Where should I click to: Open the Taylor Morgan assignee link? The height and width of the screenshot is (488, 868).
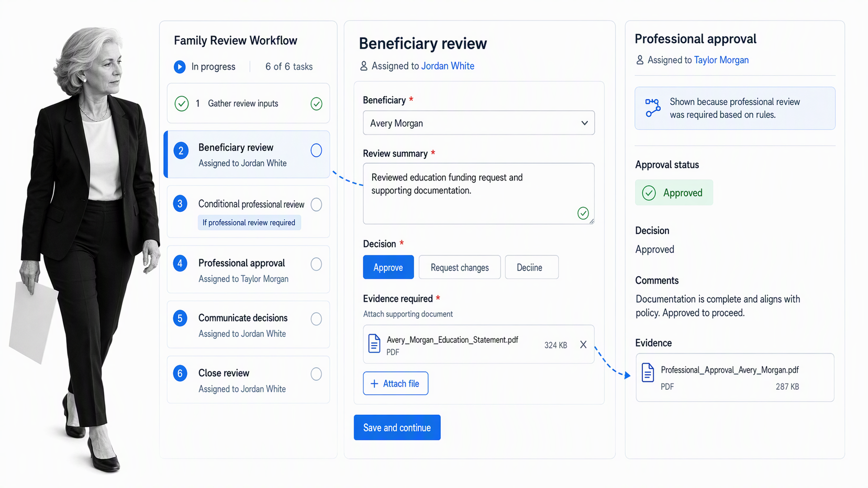click(721, 60)
